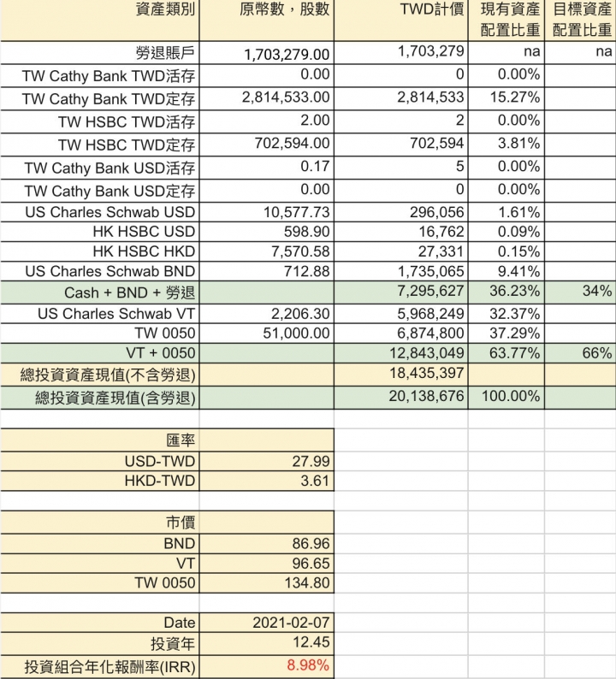Click the 18,435,397 total cell
The image size is (616, 679).
[401, 375]
